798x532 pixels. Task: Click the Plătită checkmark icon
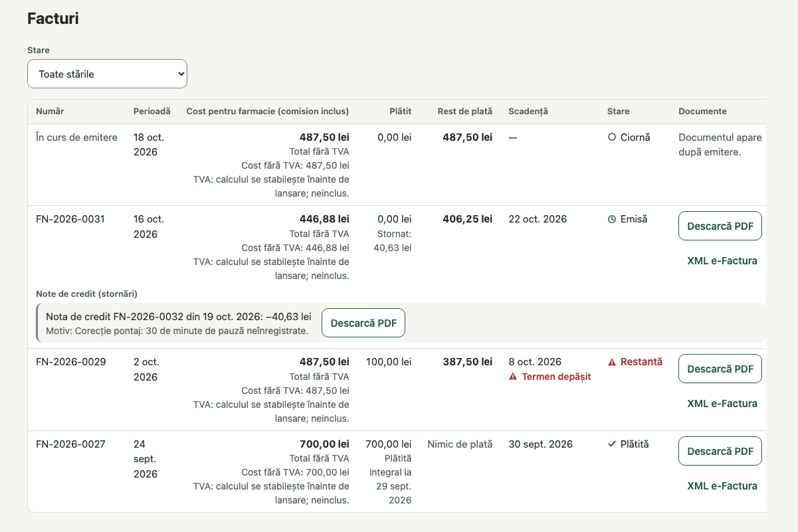click(612, 444)
